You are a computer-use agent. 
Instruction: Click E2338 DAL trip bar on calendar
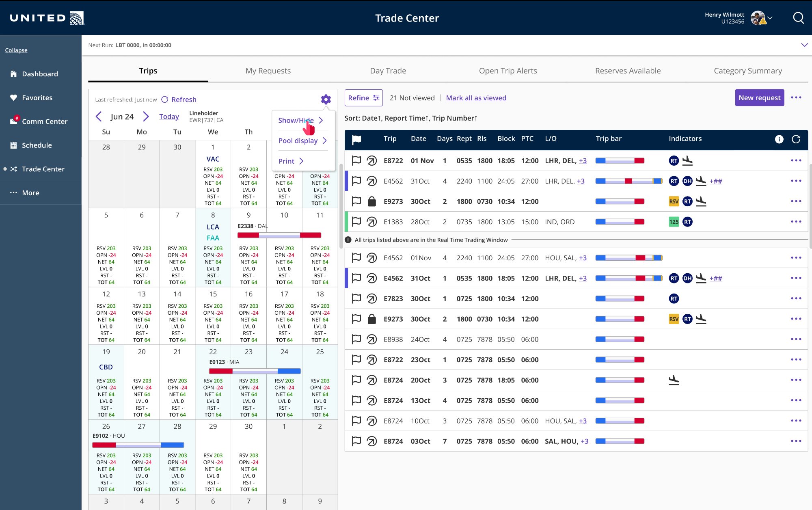coord(279,235)
